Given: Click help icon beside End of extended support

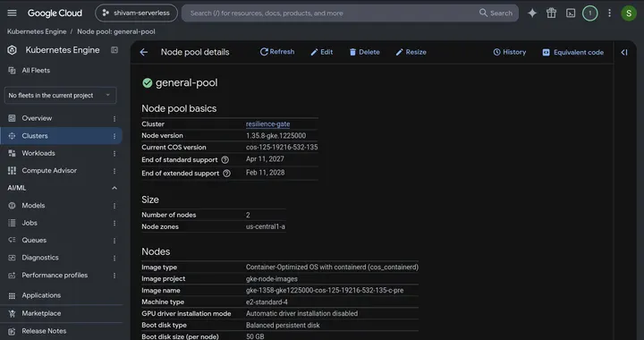Looking at the screenshot, I should (226, 174).
